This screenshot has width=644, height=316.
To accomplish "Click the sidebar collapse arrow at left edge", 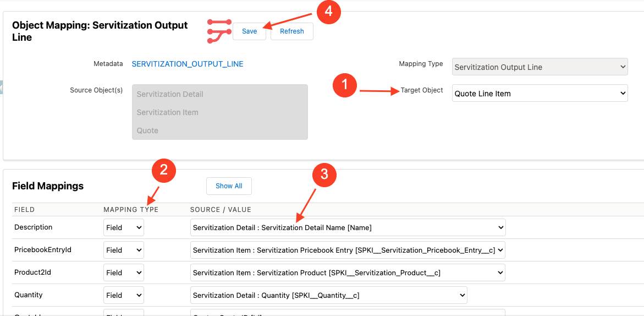I will tap(1, 87).
